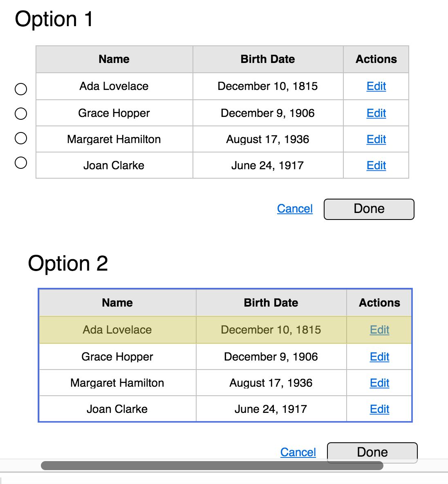Select the Grace Hopper name cell in Option 2
448x484 pixels.
point(117,357)
